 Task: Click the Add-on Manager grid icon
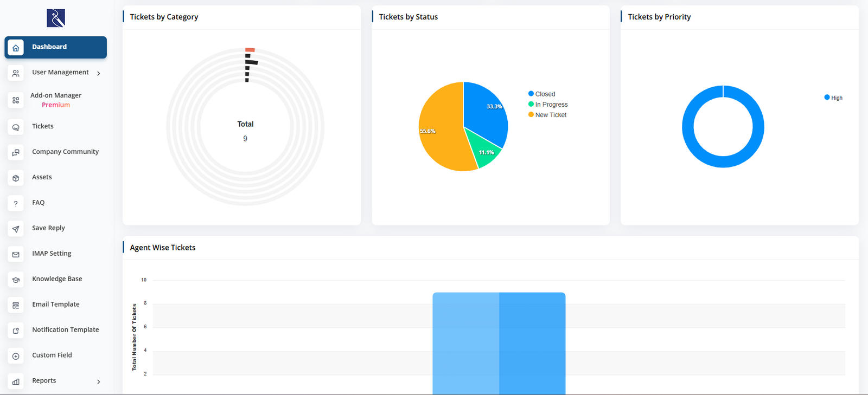tap(16, 100)
